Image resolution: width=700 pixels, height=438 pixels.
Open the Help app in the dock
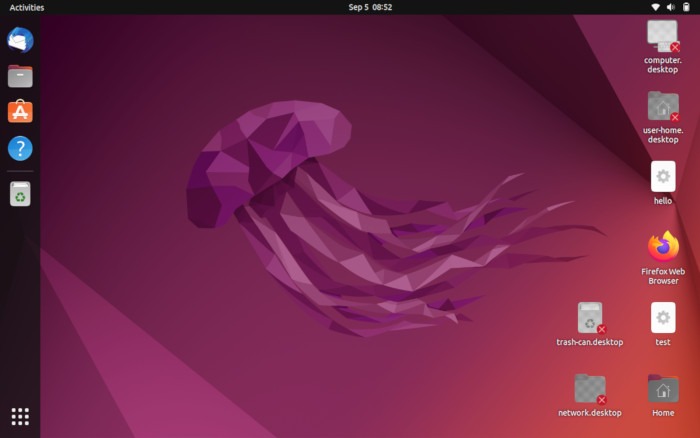pos(20,148)
